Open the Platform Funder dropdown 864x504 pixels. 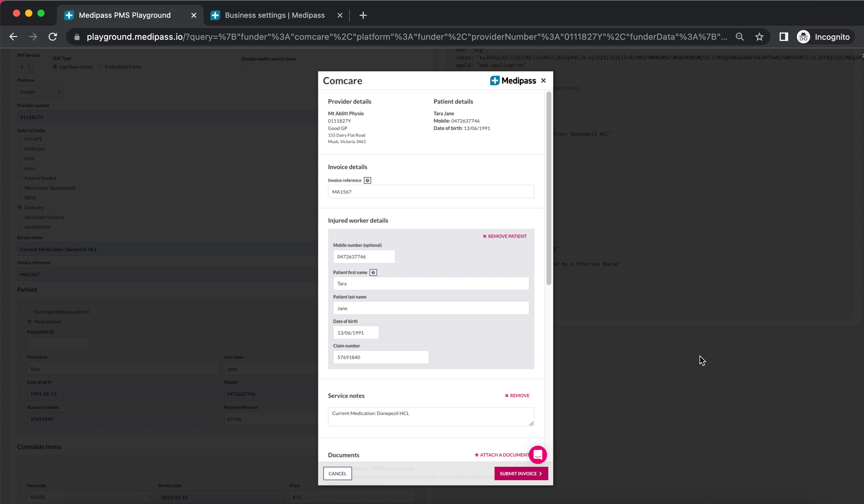tap(40, 92)
